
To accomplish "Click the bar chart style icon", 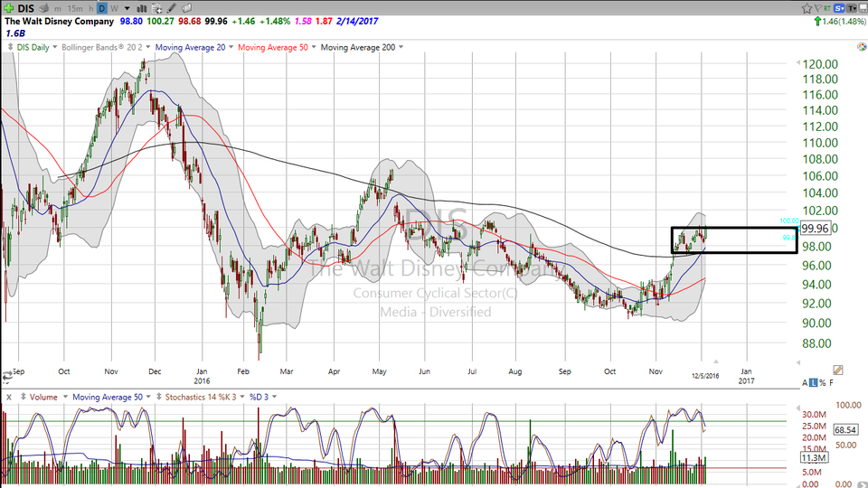I will click(x=141, y=8).
